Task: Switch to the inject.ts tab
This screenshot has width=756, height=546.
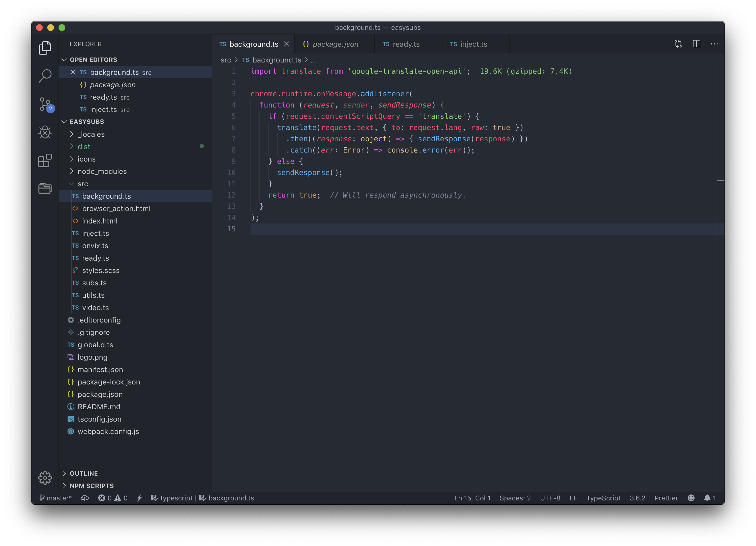Action: click(473, 44)
